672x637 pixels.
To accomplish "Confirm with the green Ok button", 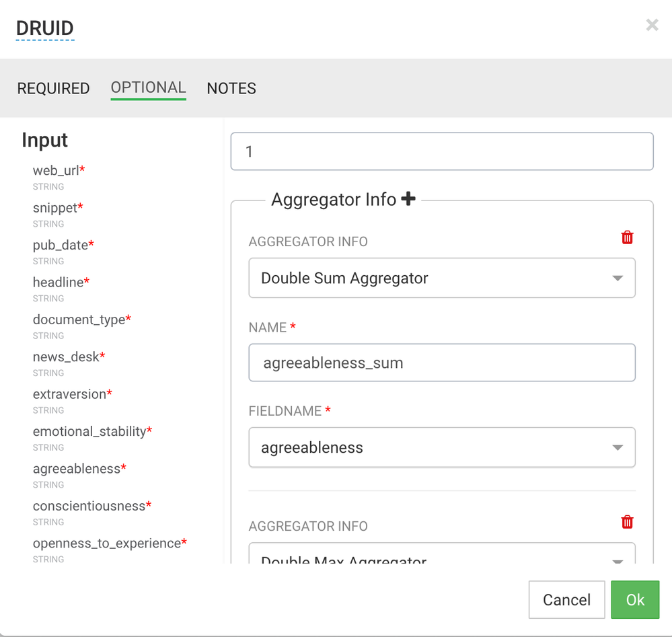I will click(x=635, y=599).
